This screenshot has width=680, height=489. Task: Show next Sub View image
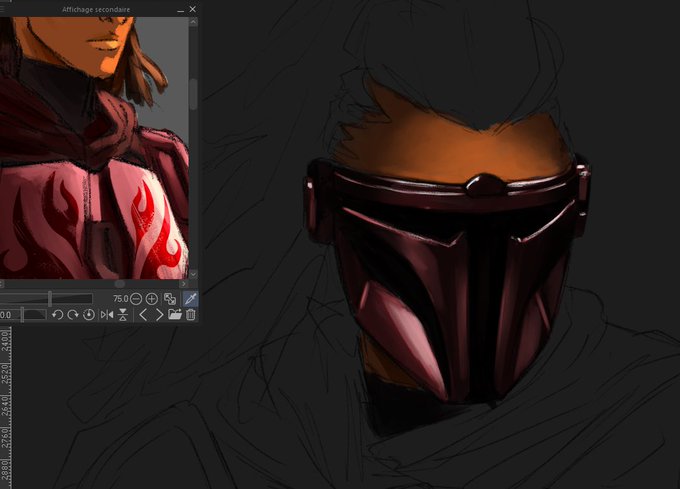(x=159, y=315)
